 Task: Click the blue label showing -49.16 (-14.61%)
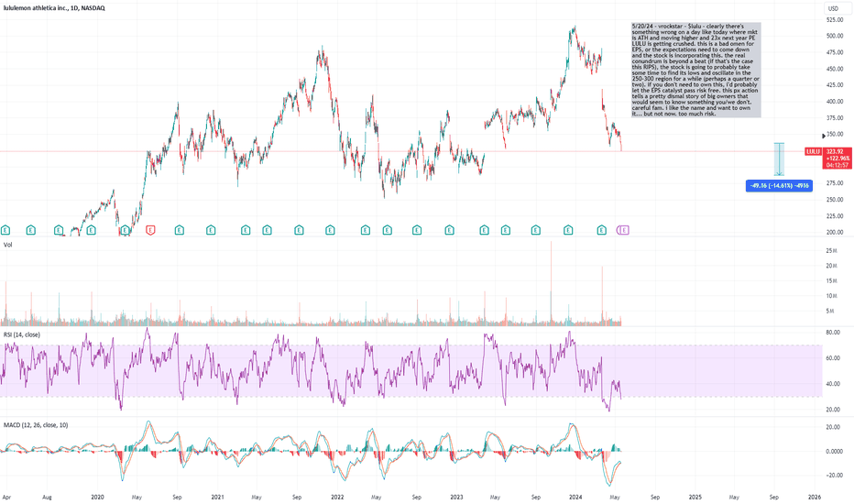(x=779, y=186)
